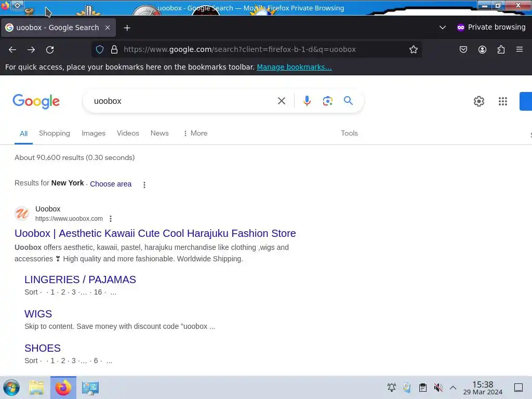Screen dimensions: 532x399
Task: Open the search Tools options
Action: coord(349,133)
